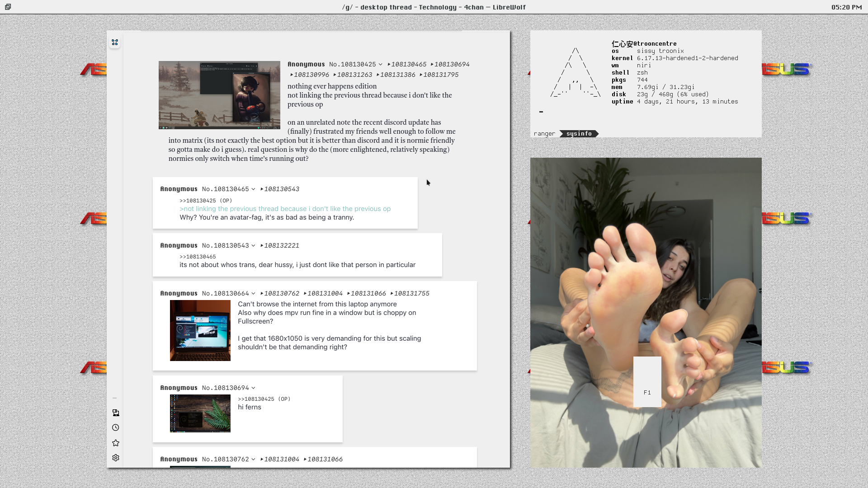Open the laptop photo thumbnail
This screenshot has width=868, height=488.
click(200, 330)
